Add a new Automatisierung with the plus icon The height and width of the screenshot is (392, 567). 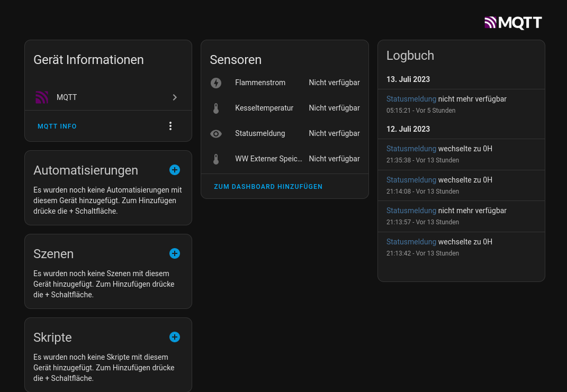click(x=175, y=170)
